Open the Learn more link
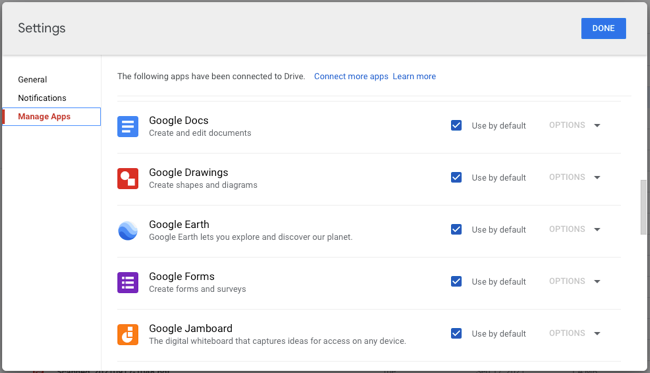 pyautogui.click(x=414, y=76)
